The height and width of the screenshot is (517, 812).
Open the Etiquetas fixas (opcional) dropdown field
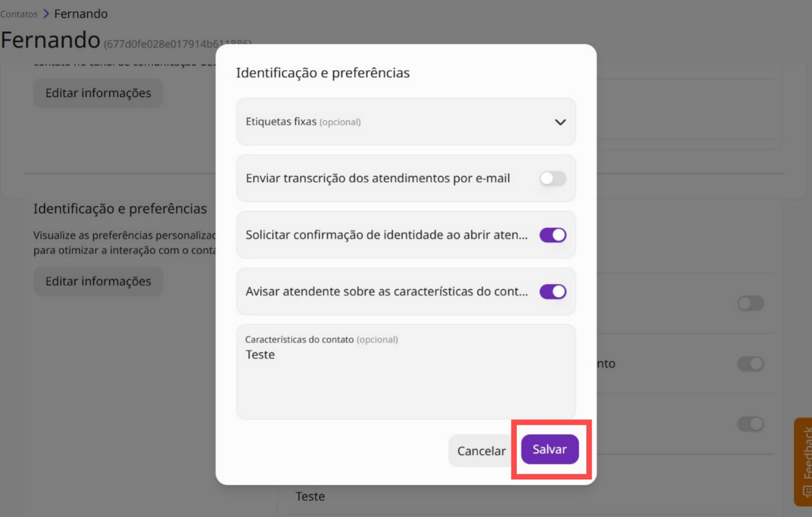click(406, 122)
